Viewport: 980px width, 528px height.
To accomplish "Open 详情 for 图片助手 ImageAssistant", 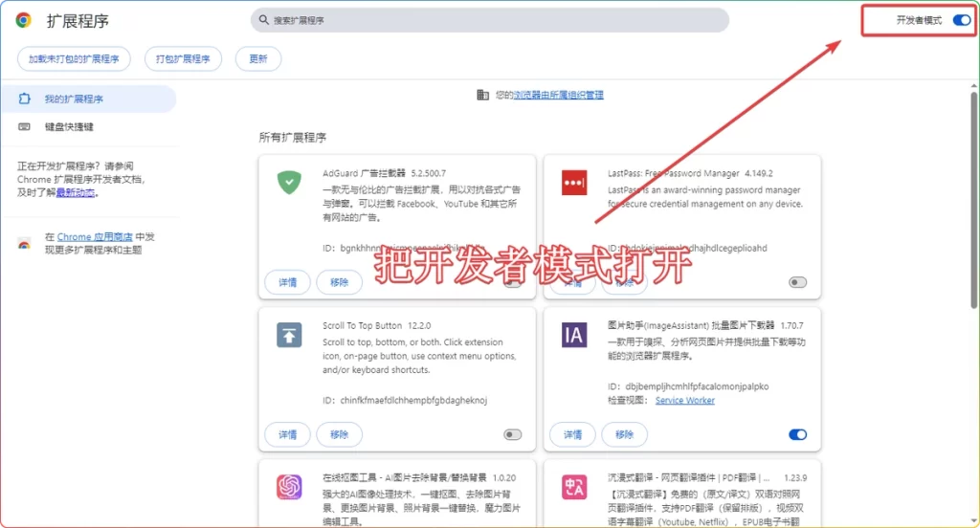I will 572,435.
